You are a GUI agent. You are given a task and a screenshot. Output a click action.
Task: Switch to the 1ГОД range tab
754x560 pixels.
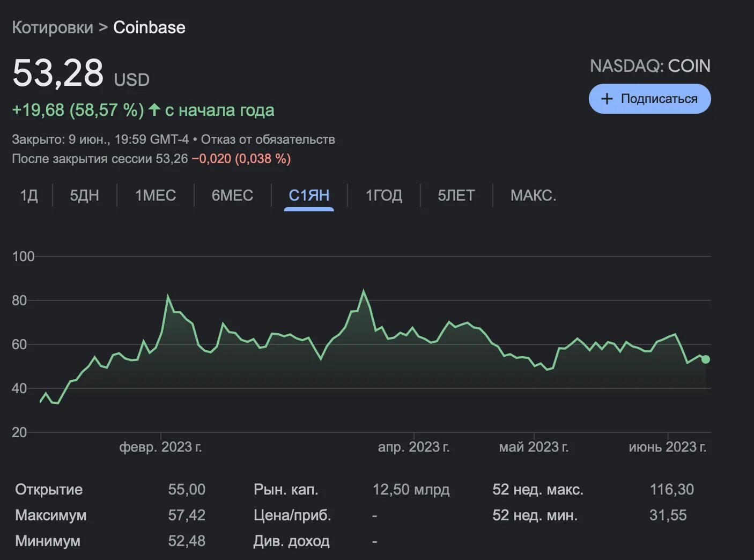tap(384, 195)
